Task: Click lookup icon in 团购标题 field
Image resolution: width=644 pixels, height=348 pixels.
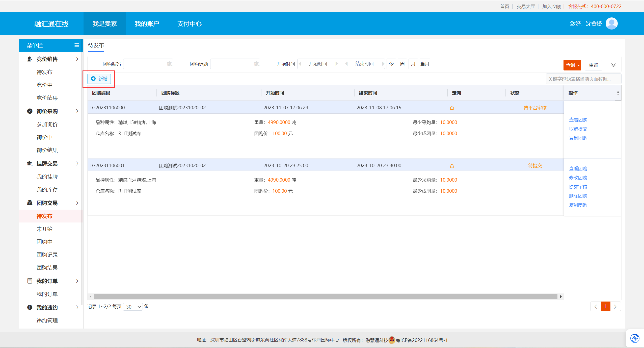Action: pos(257,64)
